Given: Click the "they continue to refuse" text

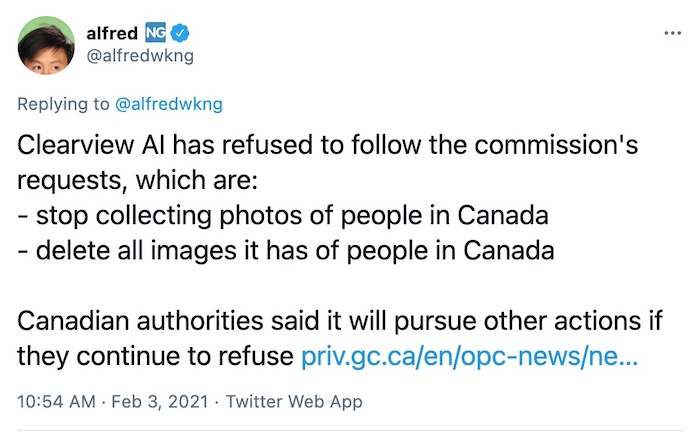Looking at the screenshot, I should coord(155,356).
